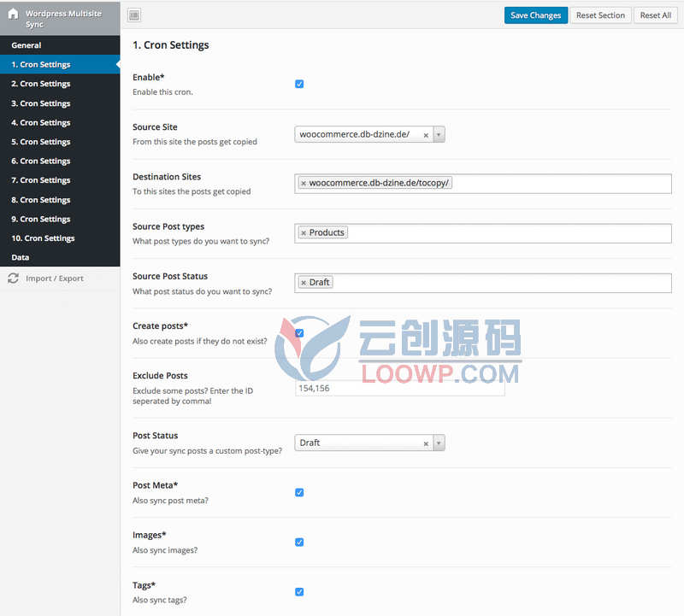The image size is (684, 616).
Task: Remove the Draft tag from Source Post Status
Action: tap(304, 283)
